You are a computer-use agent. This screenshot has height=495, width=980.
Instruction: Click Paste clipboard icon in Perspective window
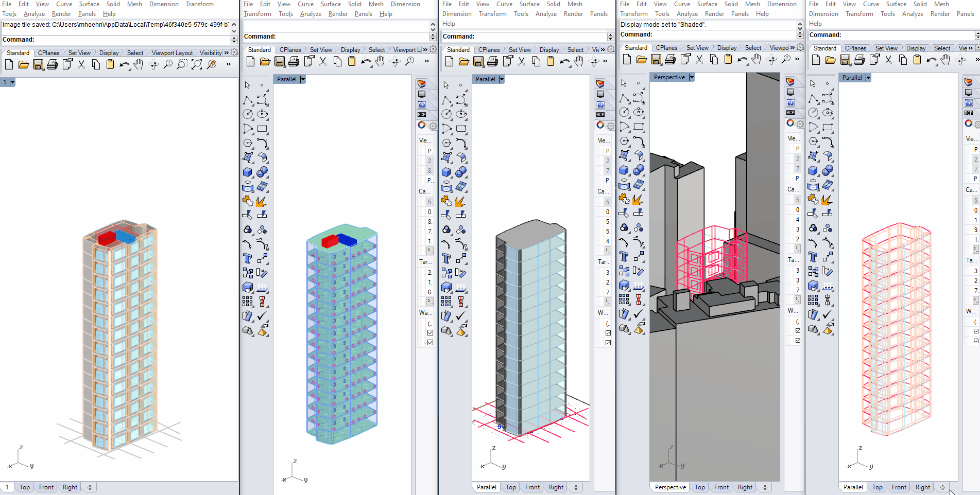coord(728,59)
